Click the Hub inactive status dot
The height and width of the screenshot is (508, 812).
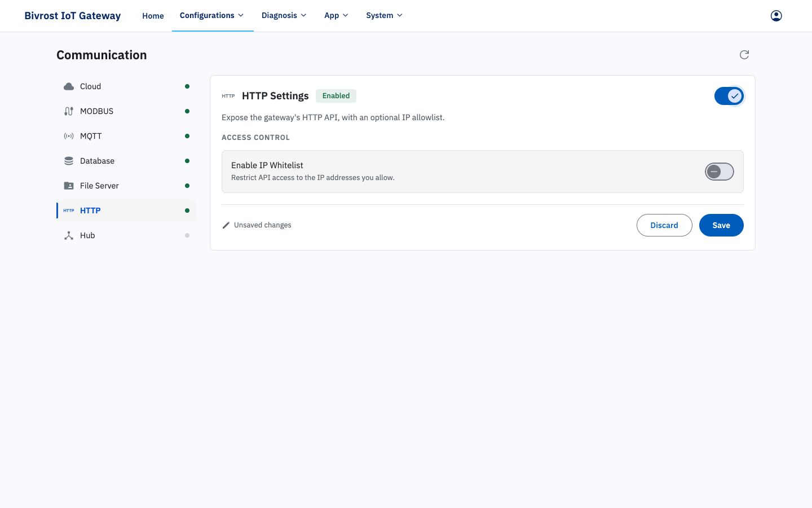pos(187,235)
